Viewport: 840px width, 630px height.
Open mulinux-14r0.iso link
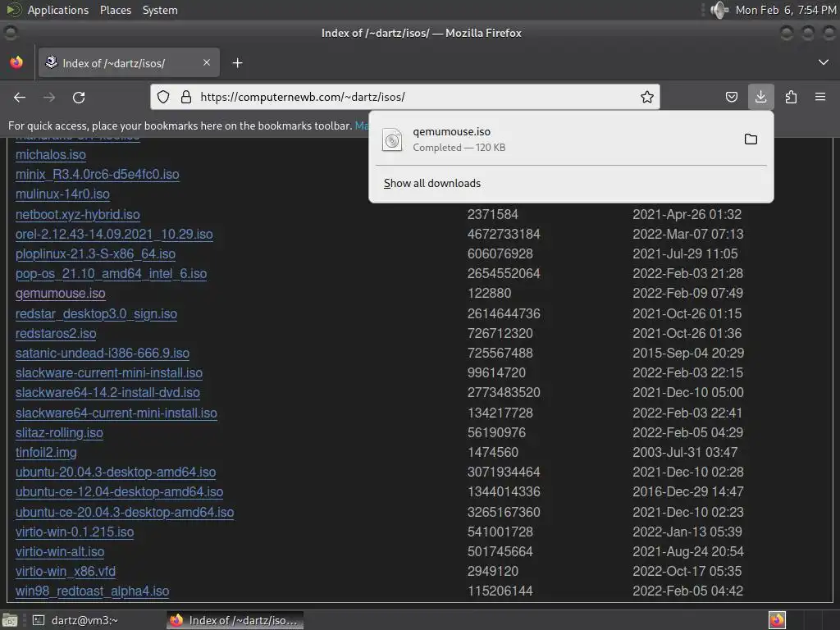[x=62, y=194]
